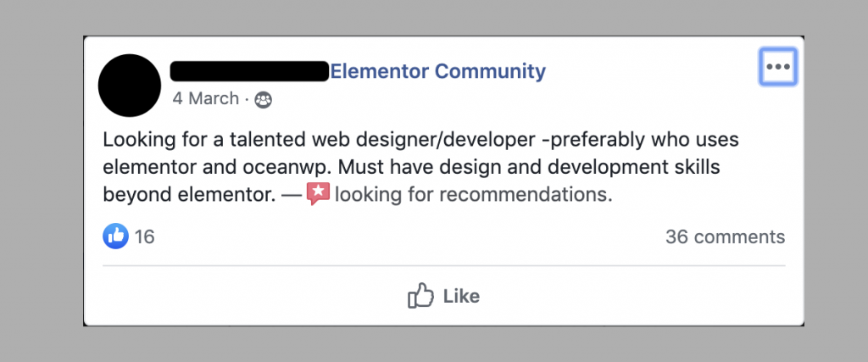Open the Elementor Community group link

coord(437,71)
